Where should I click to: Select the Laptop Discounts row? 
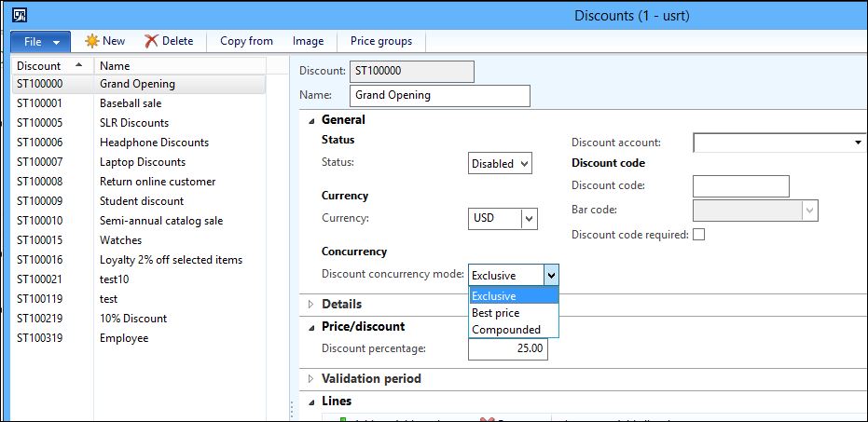coord(142,162)
